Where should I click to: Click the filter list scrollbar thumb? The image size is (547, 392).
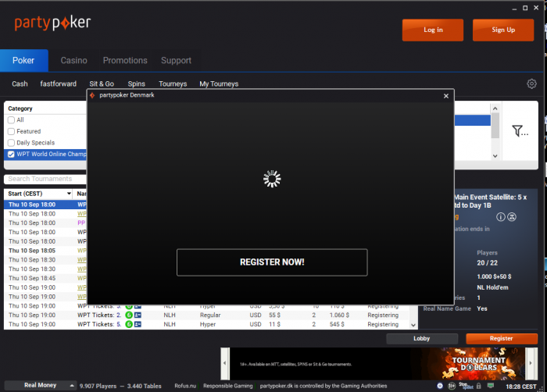495,126
